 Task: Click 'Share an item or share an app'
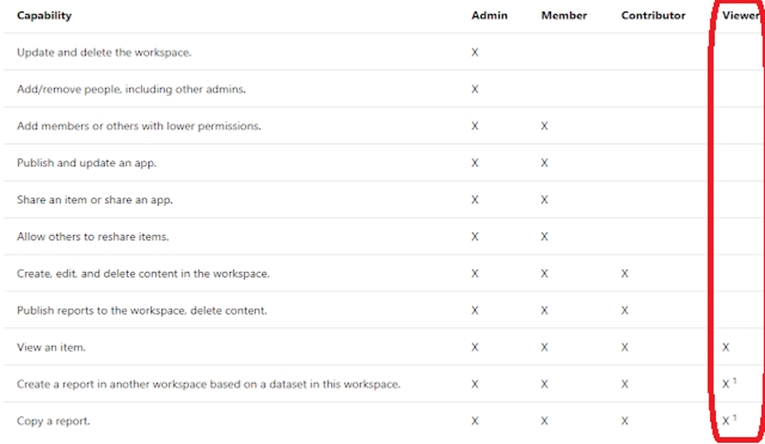tap(95, 200)
